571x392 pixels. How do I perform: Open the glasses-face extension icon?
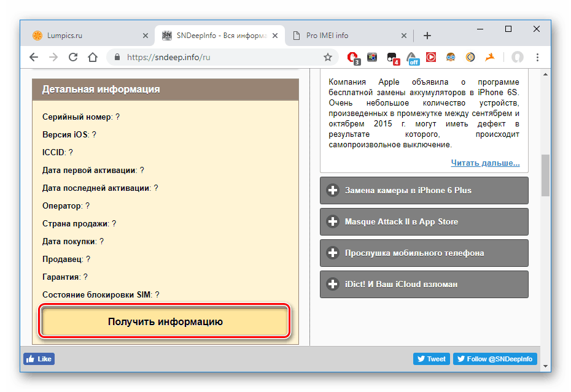(451, 57)
